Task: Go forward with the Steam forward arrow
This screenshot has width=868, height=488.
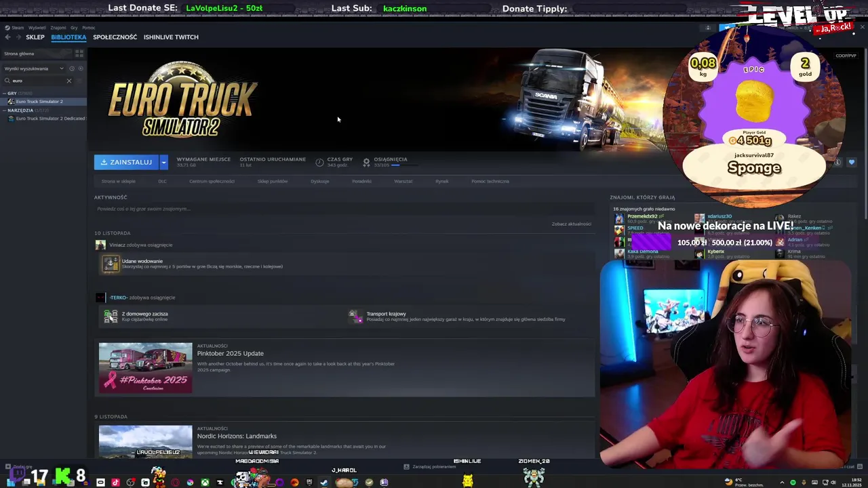Action: 18,37
